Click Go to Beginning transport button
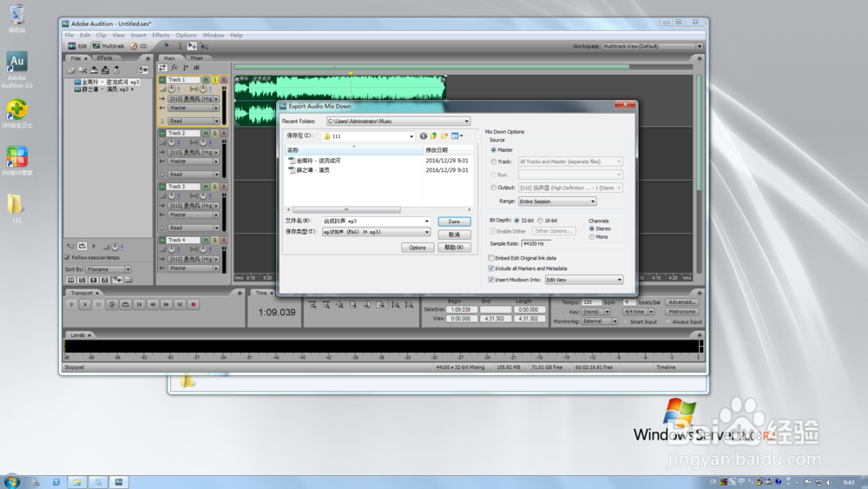The image size is (868, 489). click(x=139, y=305)
